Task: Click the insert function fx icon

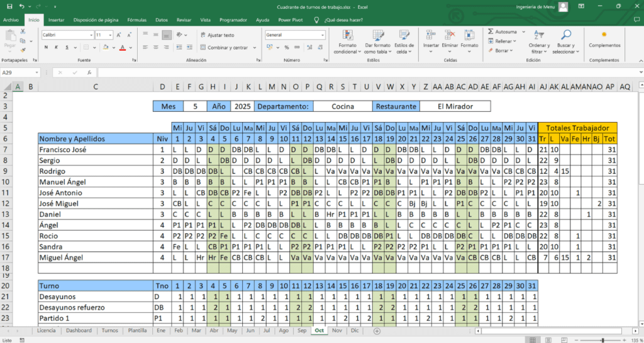Action: [x=90, y=73]
